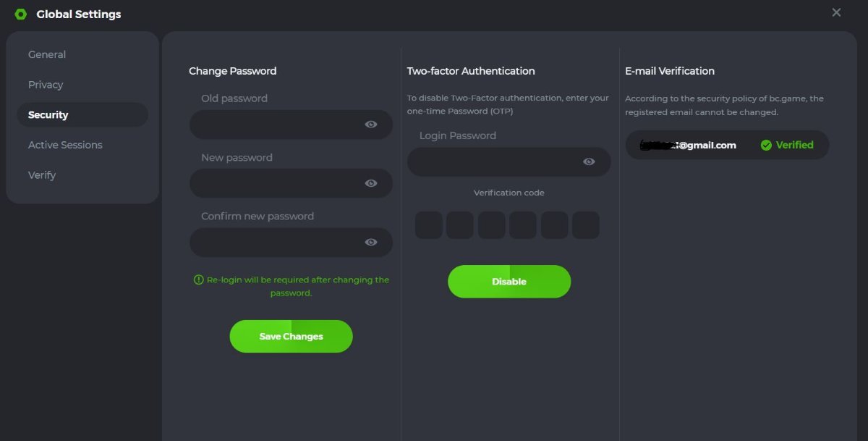
Task: Click into the New password field
Action: pos(275,184)
